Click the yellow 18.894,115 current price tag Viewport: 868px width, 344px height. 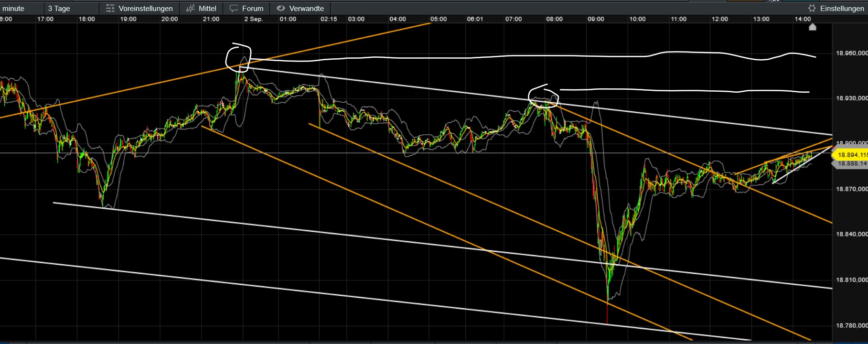(851, 155)
